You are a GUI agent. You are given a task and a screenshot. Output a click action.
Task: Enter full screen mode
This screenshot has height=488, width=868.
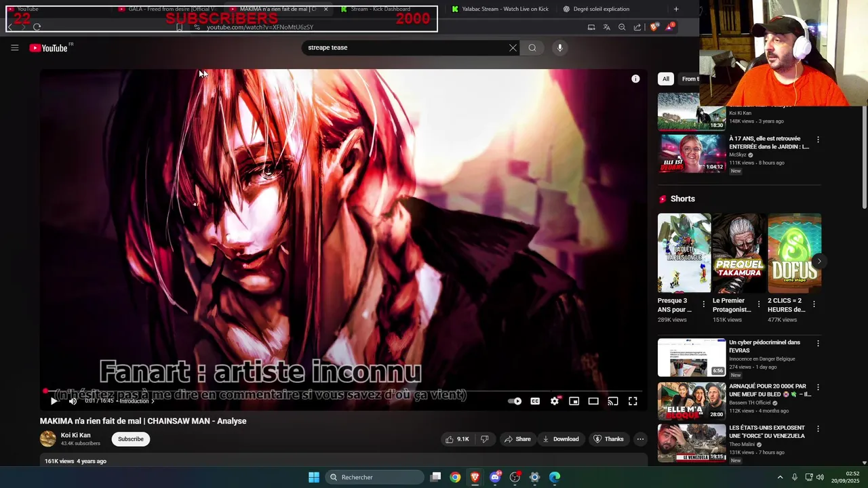633,401
